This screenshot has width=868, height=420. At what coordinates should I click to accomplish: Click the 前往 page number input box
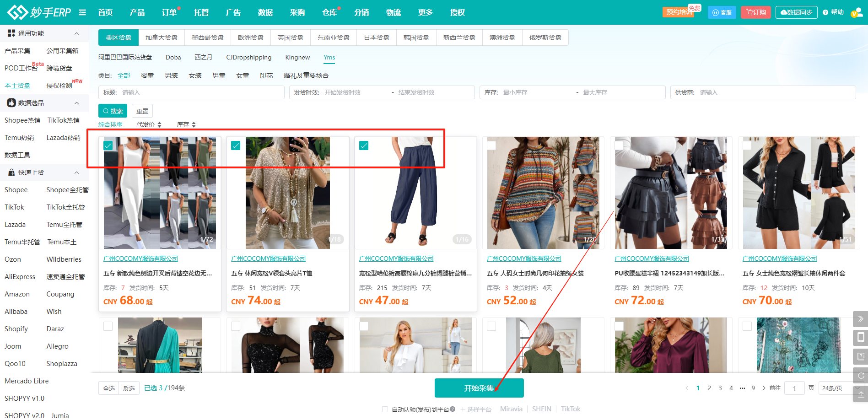pyautogui.click(x=794, y=388)
